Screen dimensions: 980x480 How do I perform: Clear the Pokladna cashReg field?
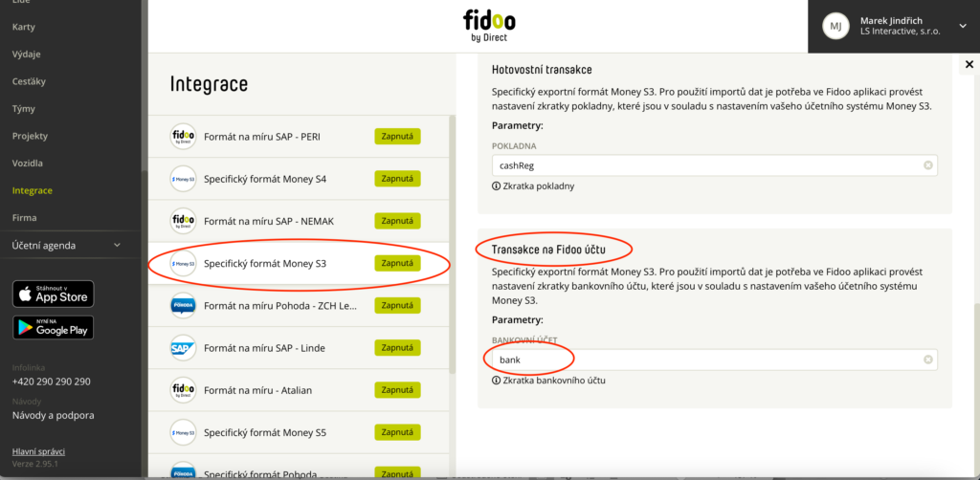pos(928,165)
